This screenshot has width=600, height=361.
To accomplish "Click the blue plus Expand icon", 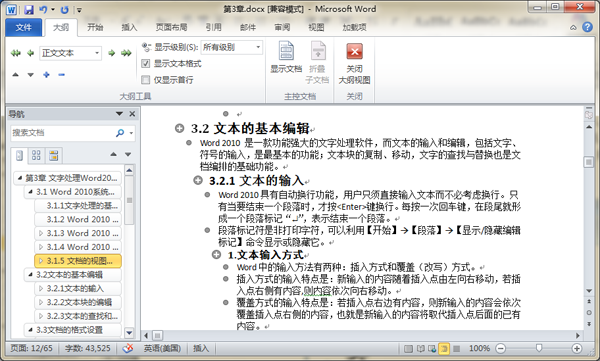I will pyautogui.click(x=46, y=75).
